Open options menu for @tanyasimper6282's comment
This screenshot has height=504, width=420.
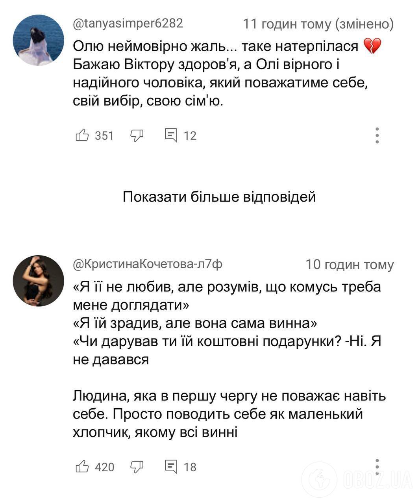377,135
